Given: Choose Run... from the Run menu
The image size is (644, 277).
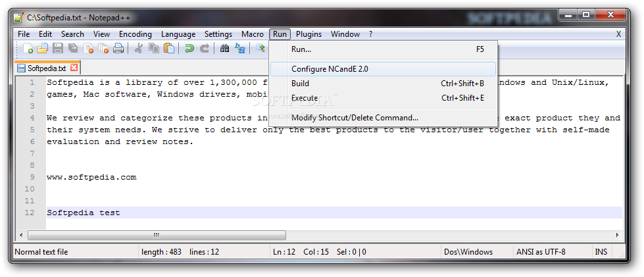Looking at the screenshot, I should click(x=384, y=49).
